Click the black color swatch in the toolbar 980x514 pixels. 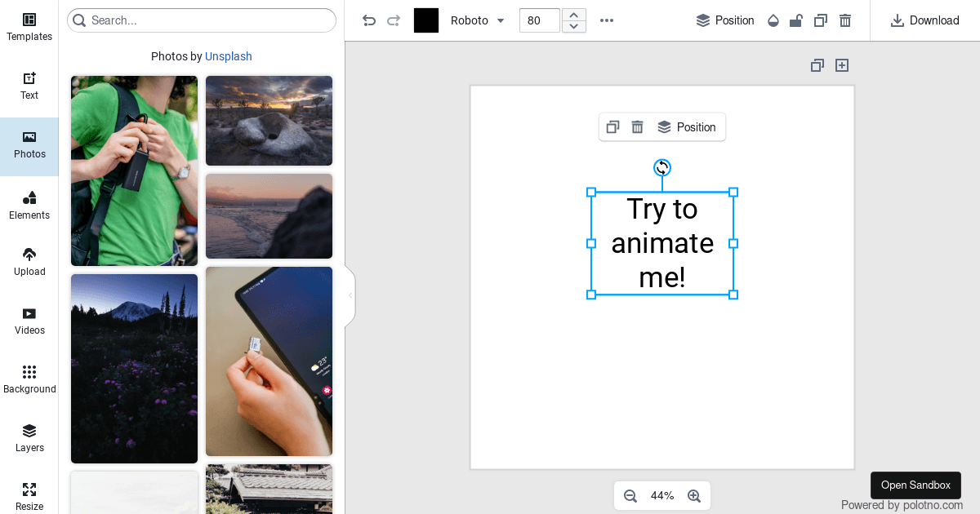(x=425, y=20)
